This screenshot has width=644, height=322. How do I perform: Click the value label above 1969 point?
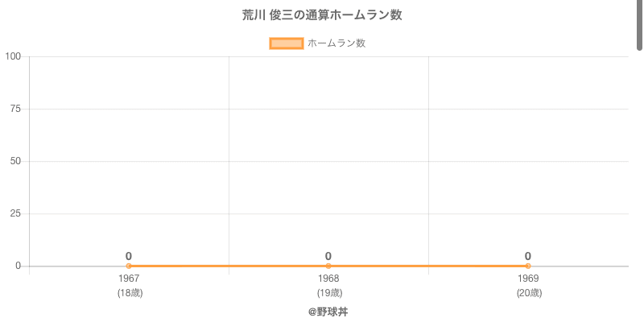(x=528, y=256)
